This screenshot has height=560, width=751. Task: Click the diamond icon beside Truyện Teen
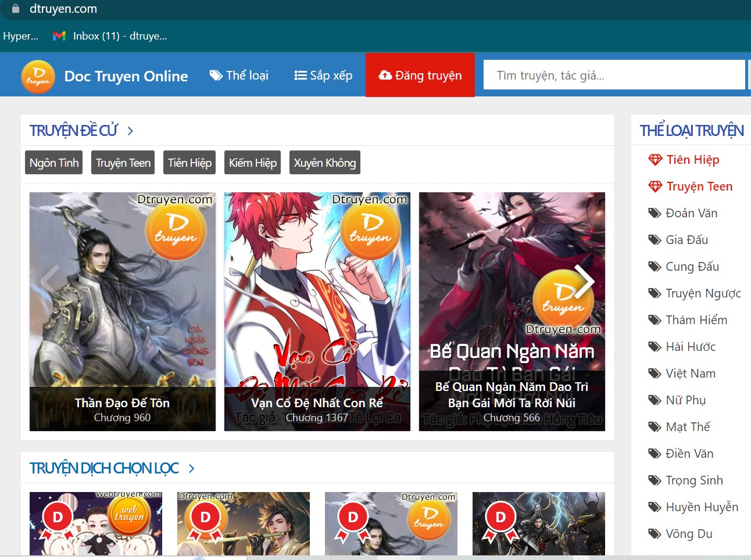point(655,186)
